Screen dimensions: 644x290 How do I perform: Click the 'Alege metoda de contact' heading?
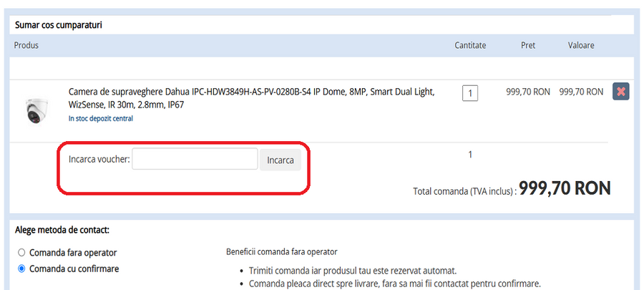click(62, 230)
